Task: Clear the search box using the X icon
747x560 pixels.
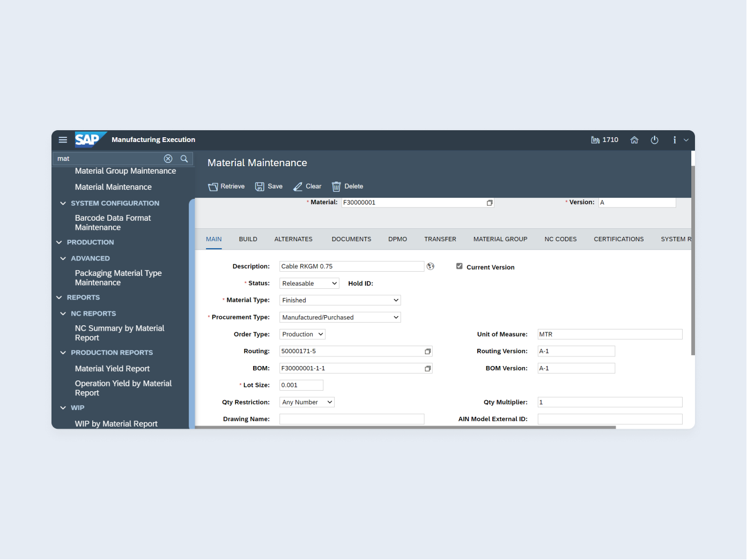Action: 168,158
